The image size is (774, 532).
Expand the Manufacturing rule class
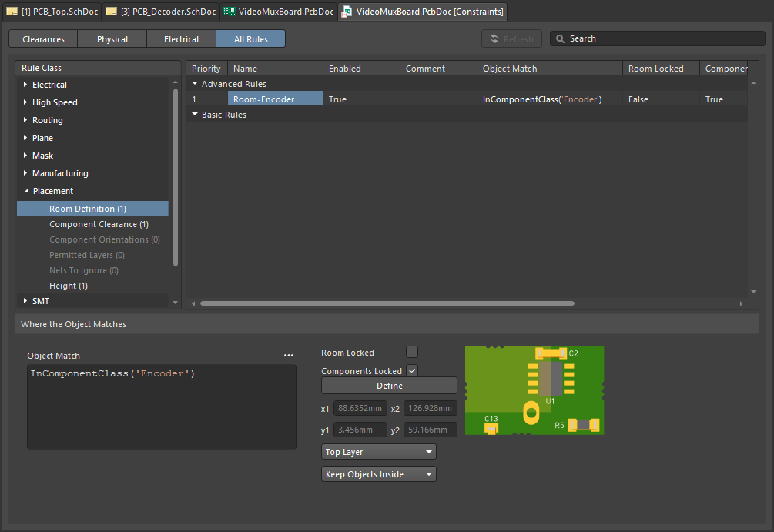point(25,173)
